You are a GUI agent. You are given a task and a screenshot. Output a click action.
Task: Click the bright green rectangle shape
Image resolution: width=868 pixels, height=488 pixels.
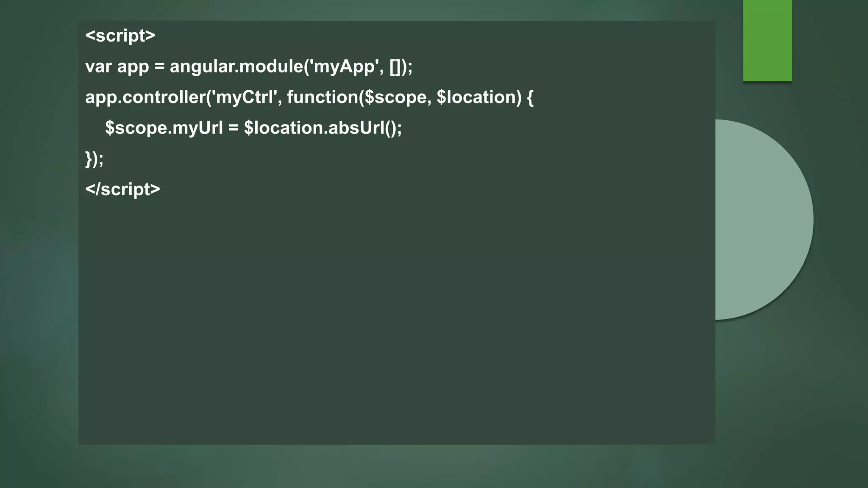767,41
